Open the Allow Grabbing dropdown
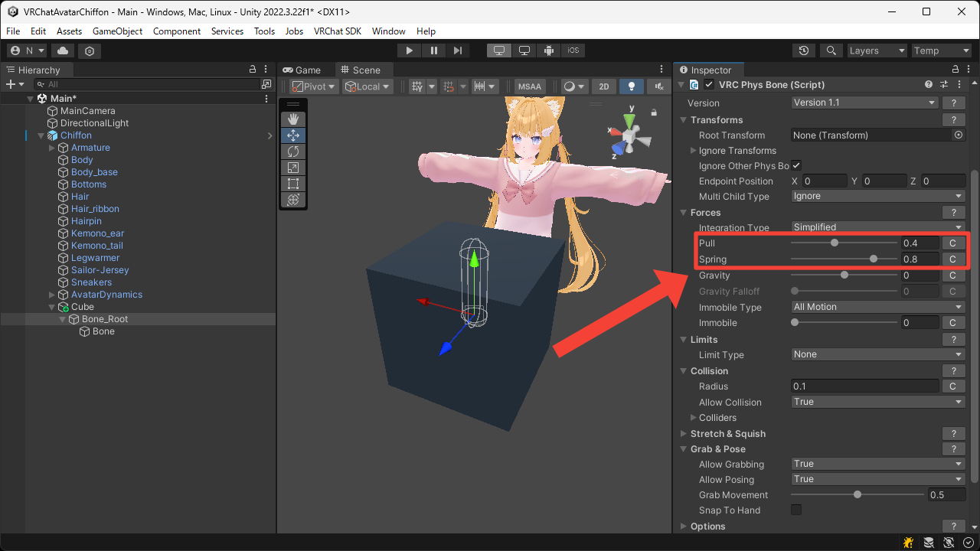Screen dimensions: 980x551 (878, 464)
